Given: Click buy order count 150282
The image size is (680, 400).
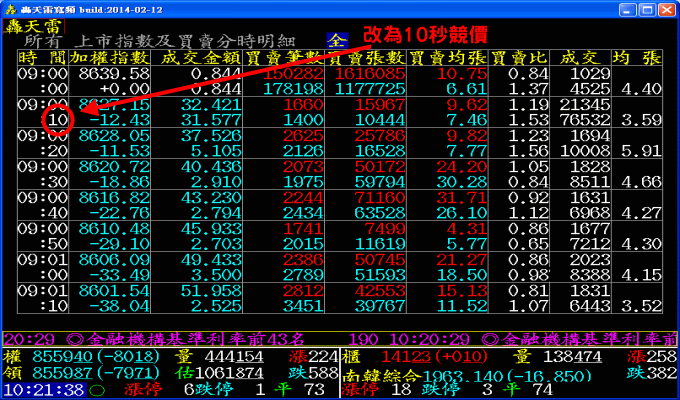Looking at the screenshot, I should [x=294, y=73].
